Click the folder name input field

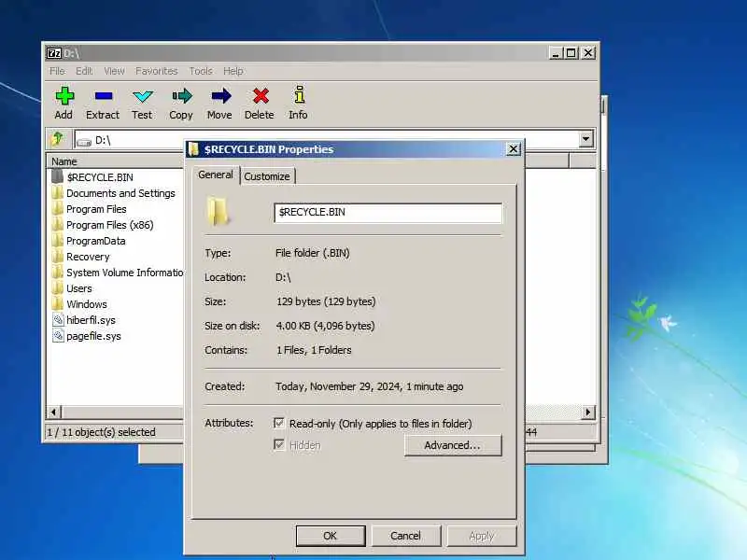(388, 213)
